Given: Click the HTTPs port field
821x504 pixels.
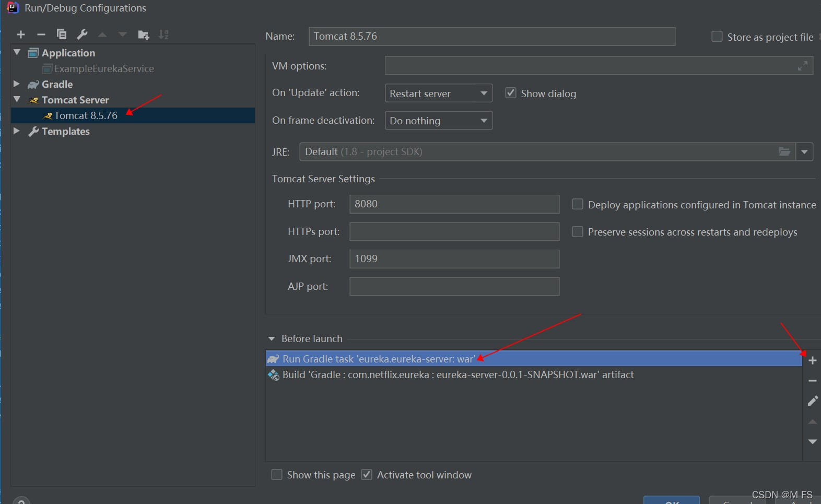Looking at the screenshot, I should [454, 231].
